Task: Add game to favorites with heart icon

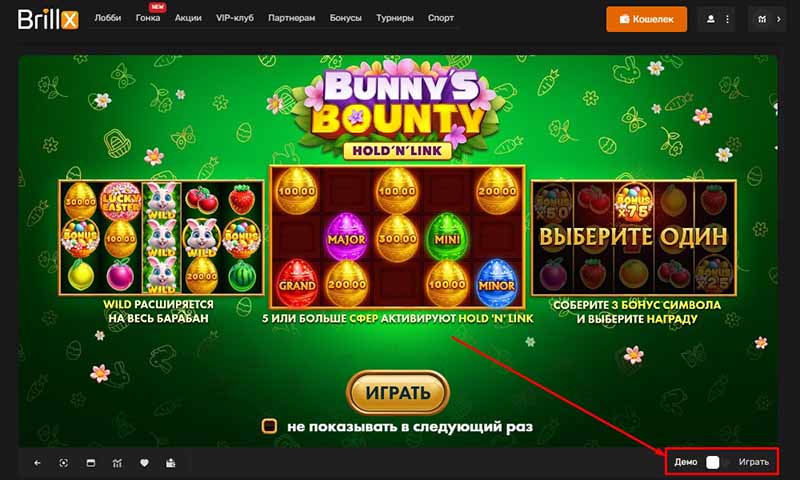Action: [144, 463]
